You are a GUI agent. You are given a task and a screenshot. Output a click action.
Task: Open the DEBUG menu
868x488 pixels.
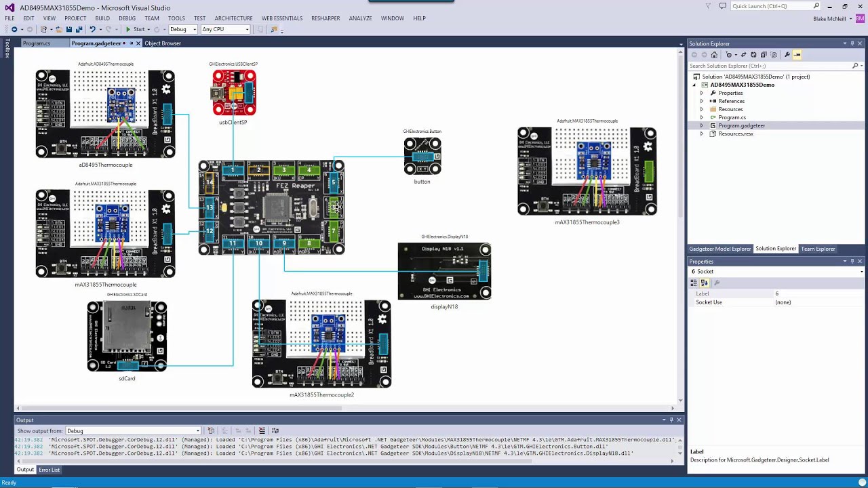[x=127, y=18]
